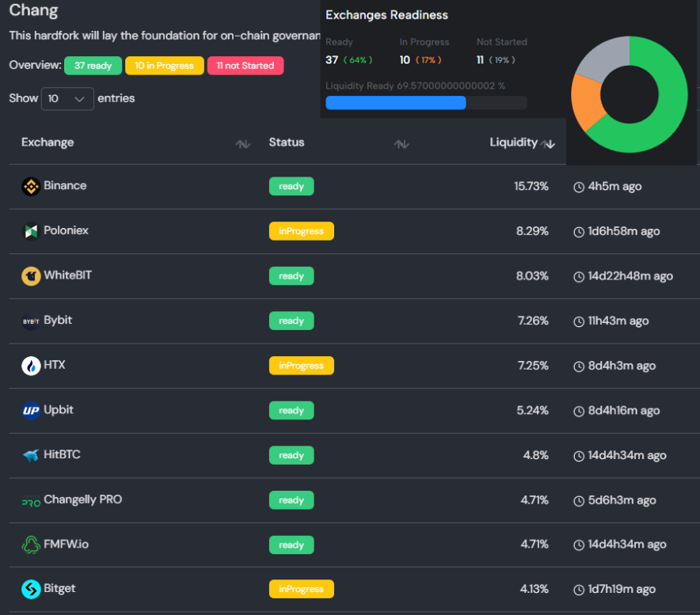
Task: Click the clock icon in WhiteBIT row
Action: pyautogui.click(x=579, y=277)
